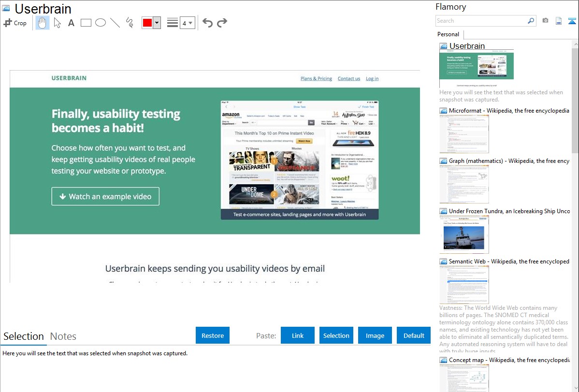Open the Selection tab
This screenshot has height=392, width=579.
(x=24, y=336)
